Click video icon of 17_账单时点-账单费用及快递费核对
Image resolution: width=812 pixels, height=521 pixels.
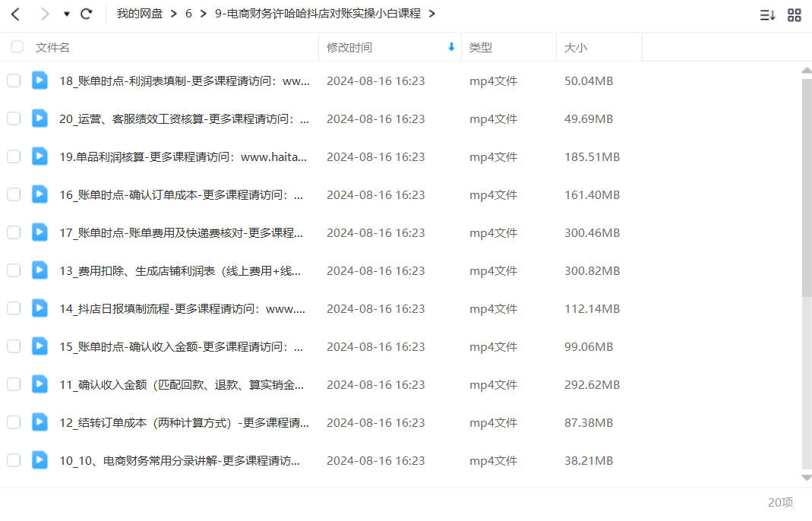click(39, 232)
